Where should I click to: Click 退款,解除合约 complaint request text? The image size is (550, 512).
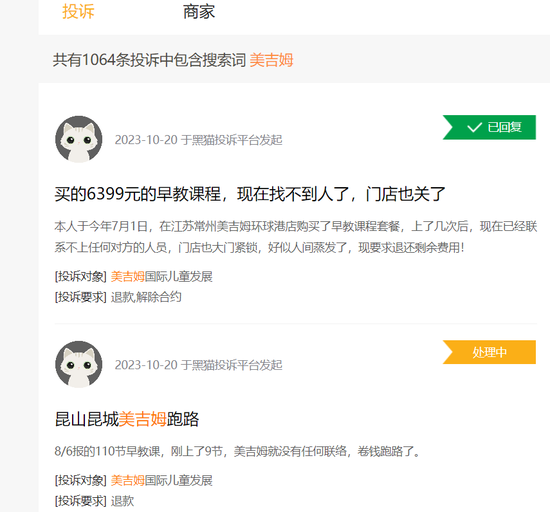point(146,297)
